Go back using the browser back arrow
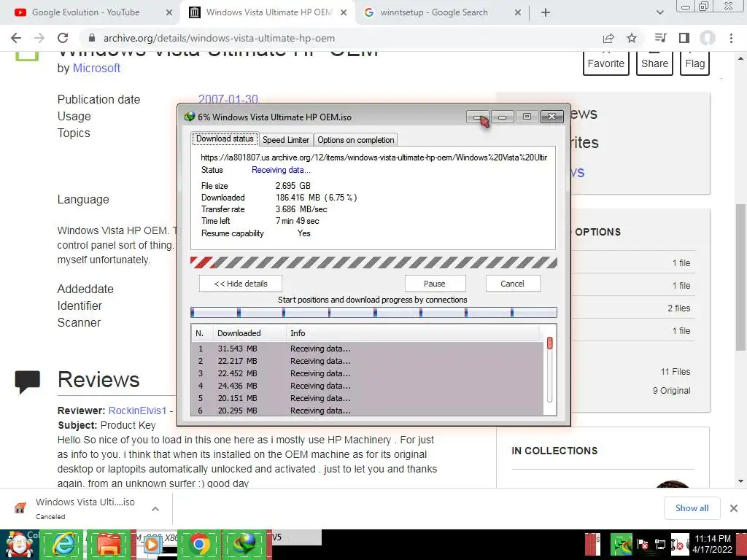The width and height of the screenshot is (747, 560). coord(16,38)
